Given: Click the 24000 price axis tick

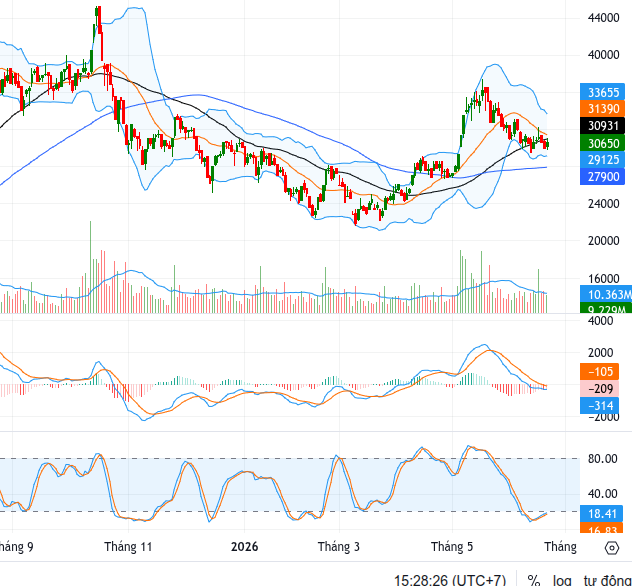Looking at the screenshot, I should pyautogui.click(x=603, y=204).
